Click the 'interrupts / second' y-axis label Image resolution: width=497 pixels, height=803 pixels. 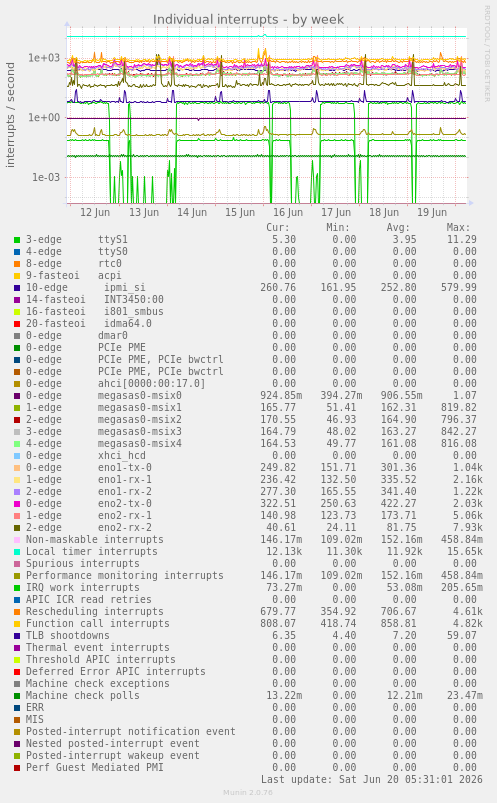point(10,115)
